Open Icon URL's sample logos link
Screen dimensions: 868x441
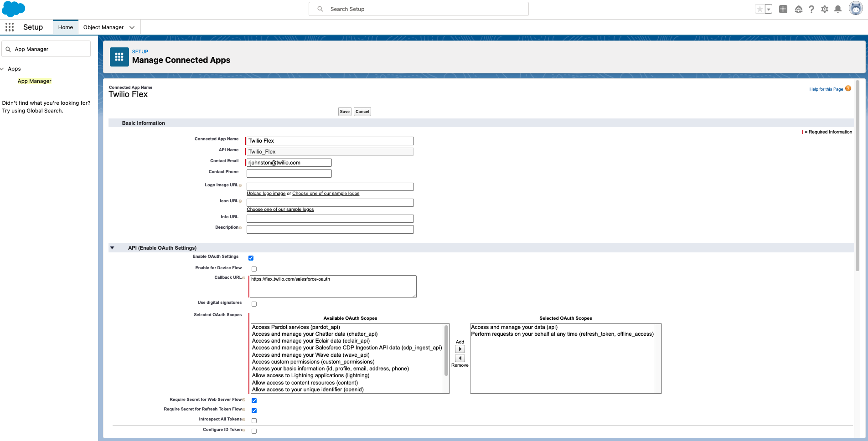click(280, 210)
